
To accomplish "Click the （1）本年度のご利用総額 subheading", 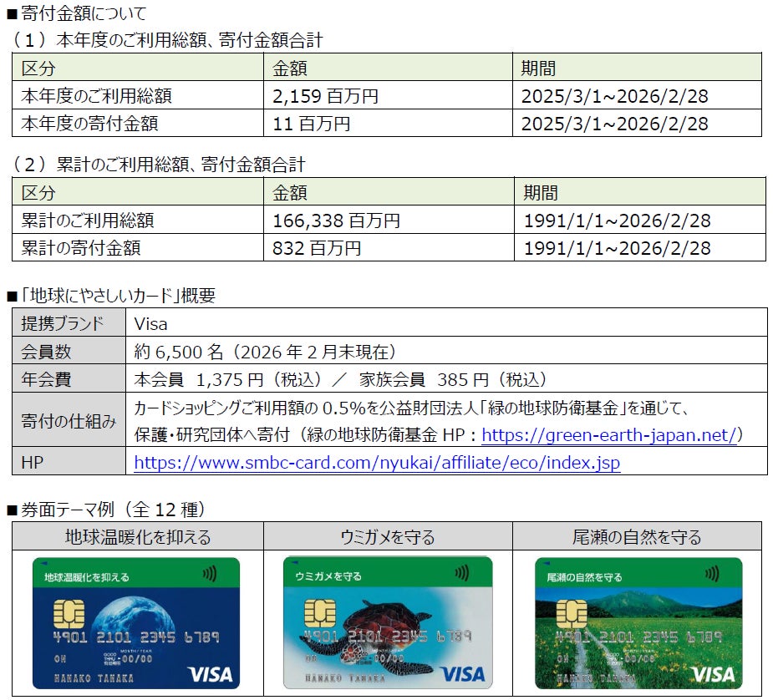I will [166, 40].
